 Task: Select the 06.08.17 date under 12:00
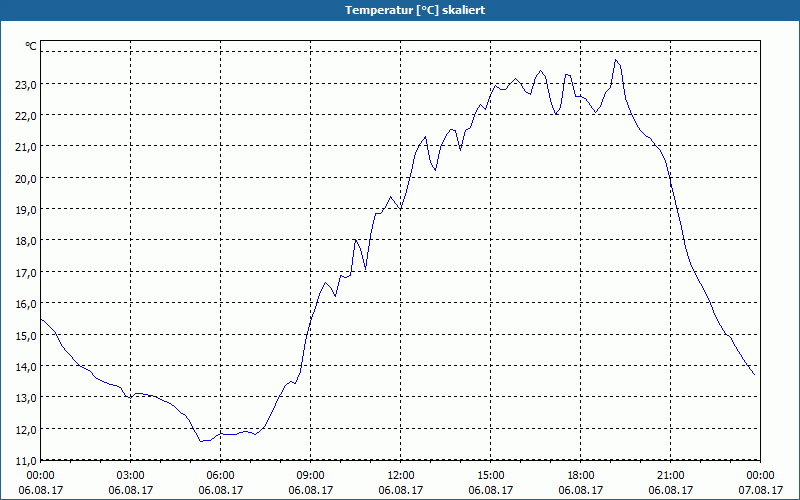point(401,490)
